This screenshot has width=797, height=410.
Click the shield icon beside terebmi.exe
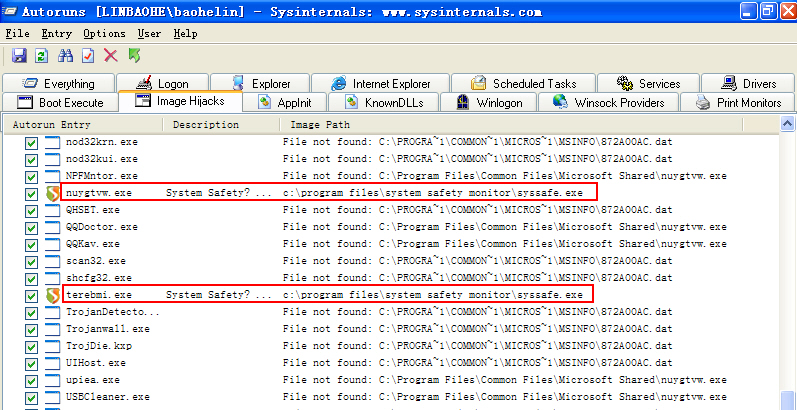click(52, 295)
